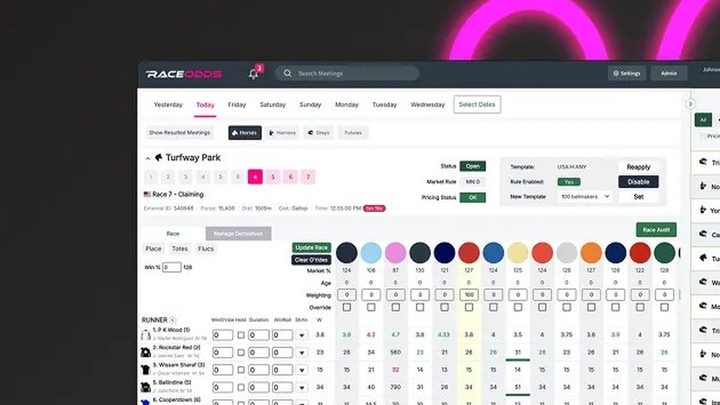Image resolution: width=720 pixels, height=405 pixels.
Task: Tick the Hold checkbox for Rockstar Red
Action: coord(241,353)
